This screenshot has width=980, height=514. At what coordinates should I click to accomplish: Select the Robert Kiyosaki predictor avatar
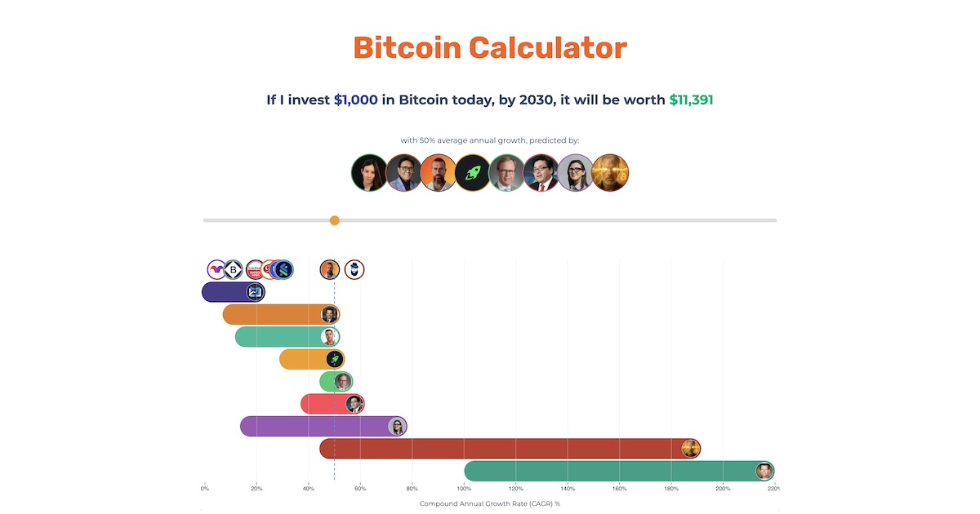(404, 172)
